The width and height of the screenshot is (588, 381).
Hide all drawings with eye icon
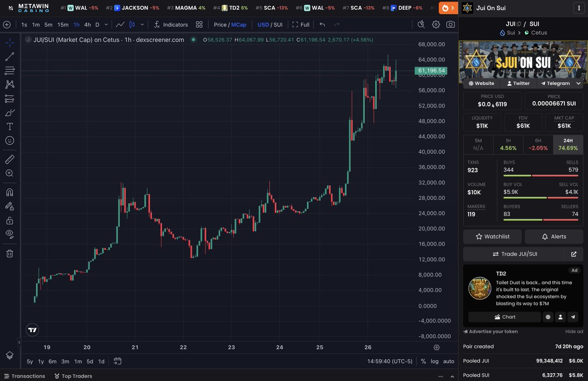9,234
